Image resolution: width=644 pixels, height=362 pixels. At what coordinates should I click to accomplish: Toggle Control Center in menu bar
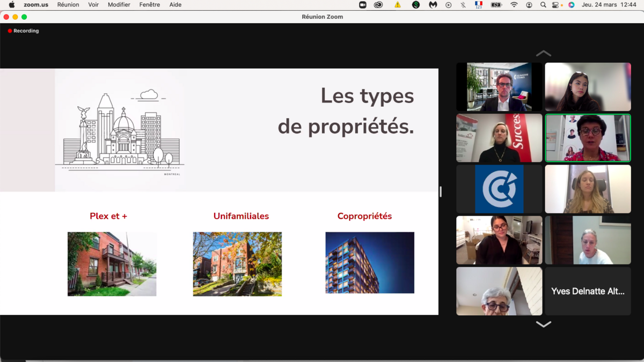[555, 5]
